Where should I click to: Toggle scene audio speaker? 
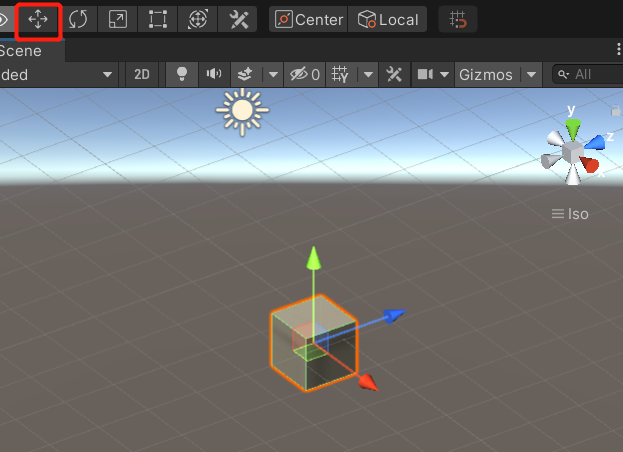(x=214, y=74)
